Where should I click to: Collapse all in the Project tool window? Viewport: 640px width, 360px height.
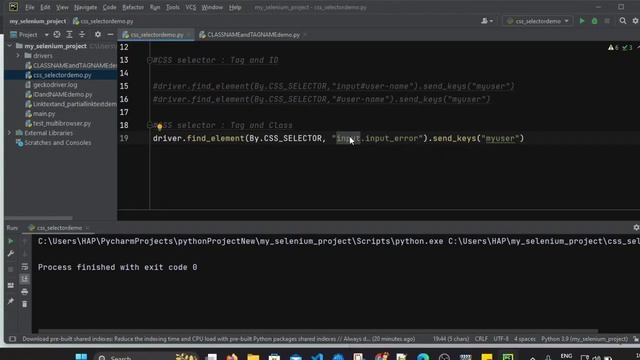82,35
